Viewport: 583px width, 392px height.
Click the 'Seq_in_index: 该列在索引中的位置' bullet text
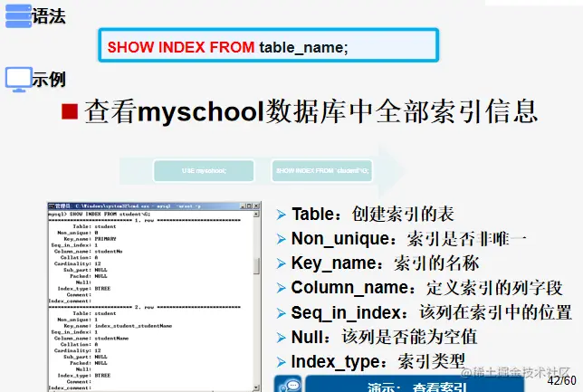point(431,312)
